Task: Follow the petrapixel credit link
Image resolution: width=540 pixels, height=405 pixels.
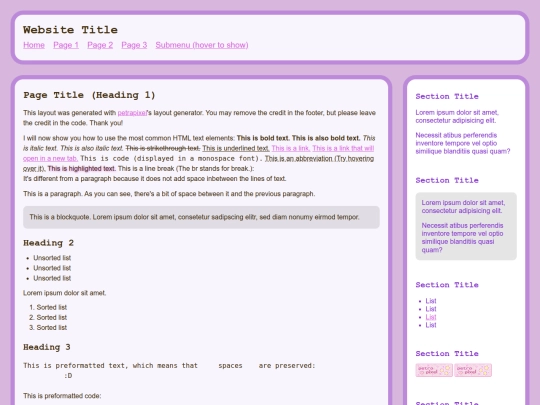Action: point(132,113)
